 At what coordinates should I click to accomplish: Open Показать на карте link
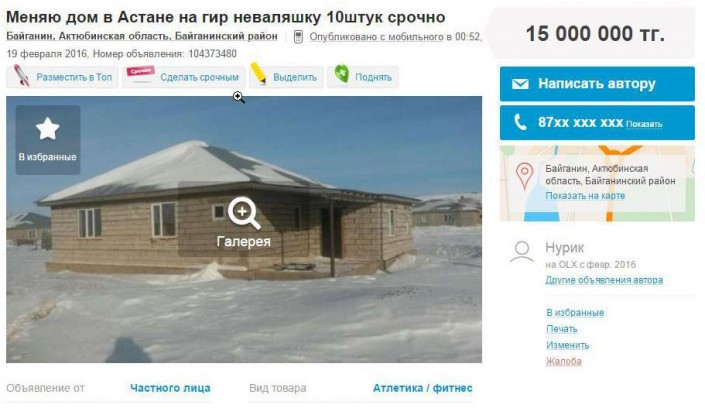point(585,196)
